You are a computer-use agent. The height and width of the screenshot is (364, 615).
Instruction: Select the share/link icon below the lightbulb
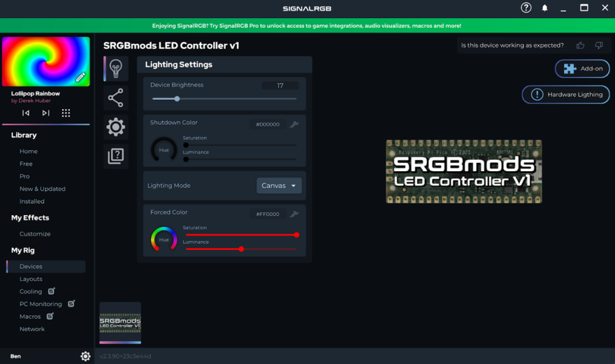tap(115, 97)
